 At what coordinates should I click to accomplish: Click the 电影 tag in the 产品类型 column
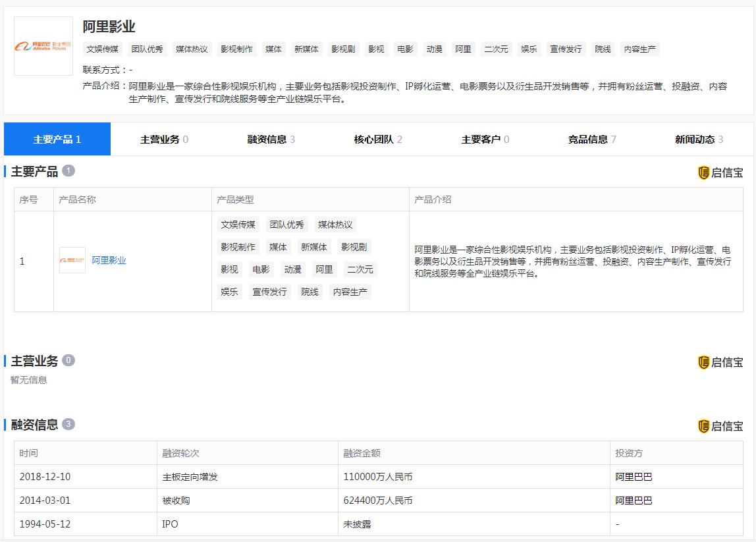[x=261, y=269]
